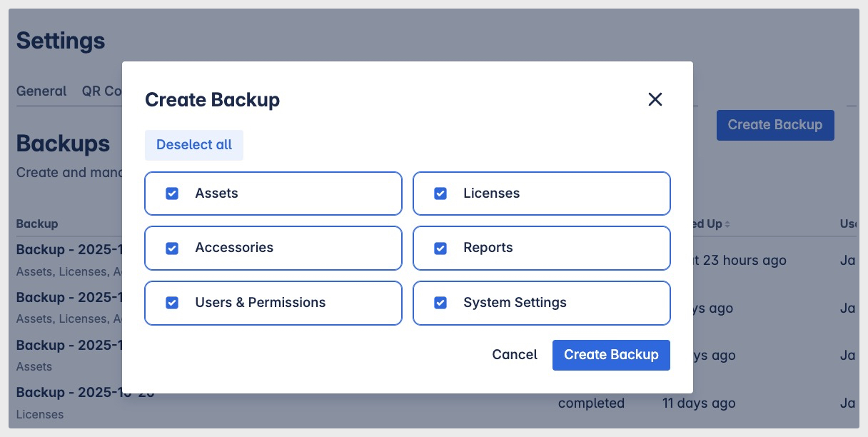
Task: Cancel the backup creation dialog
Action: (515, 355)
